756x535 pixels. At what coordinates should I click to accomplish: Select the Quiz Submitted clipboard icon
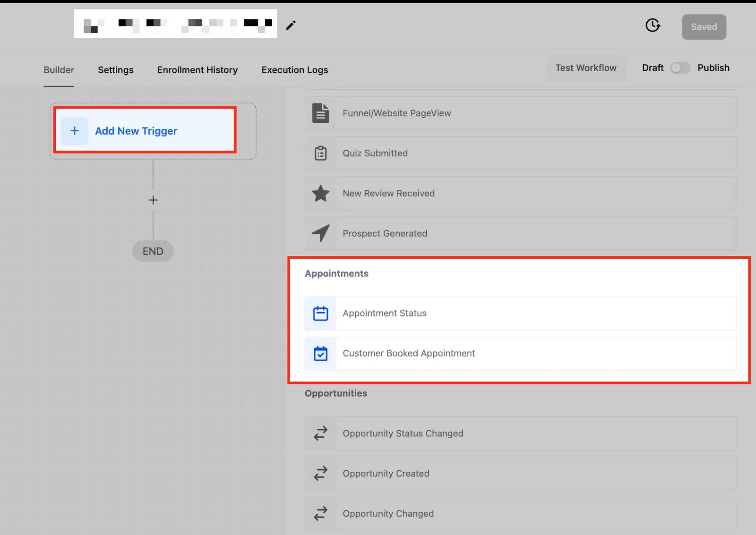(320, 153)
